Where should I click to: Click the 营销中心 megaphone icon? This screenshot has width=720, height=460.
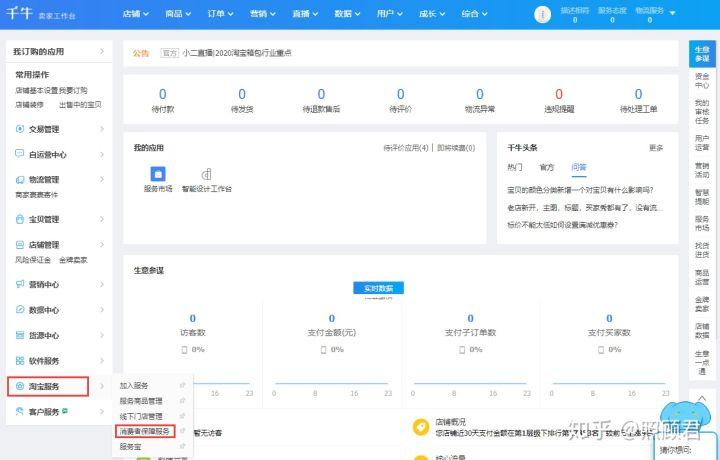coord(20,284)
